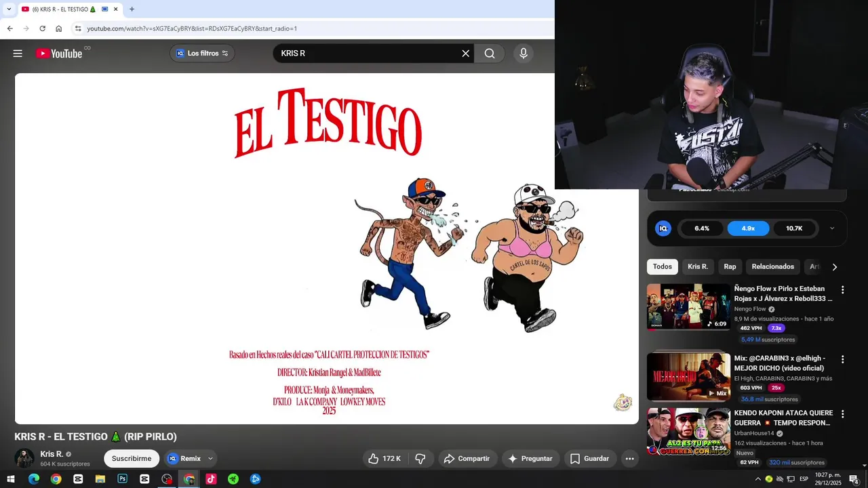Expand Chrome tab search dropdown

point(9,9)
